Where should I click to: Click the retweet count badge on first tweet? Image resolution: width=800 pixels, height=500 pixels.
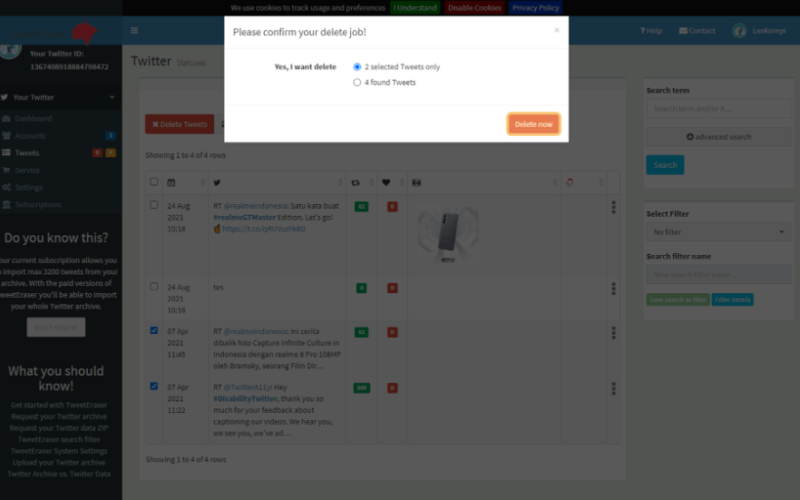(x=361, y=207)
